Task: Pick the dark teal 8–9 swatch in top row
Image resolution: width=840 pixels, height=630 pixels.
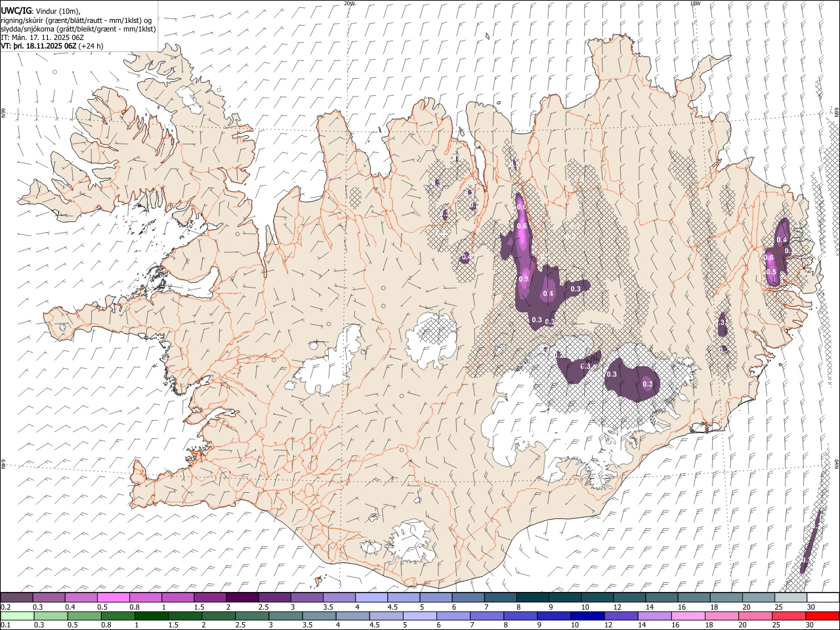Action: coord(533,597)
